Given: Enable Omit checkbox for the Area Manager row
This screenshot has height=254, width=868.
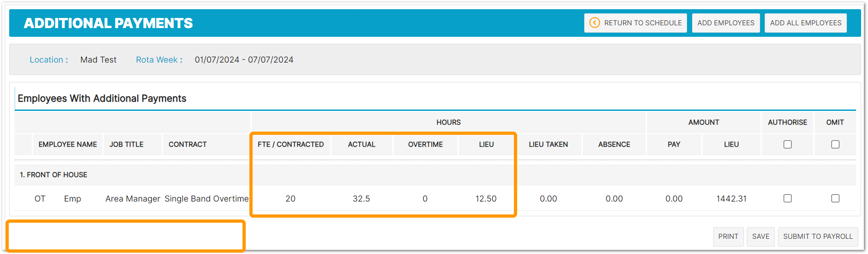Looking at the screenshot, I should click(835, 198).
